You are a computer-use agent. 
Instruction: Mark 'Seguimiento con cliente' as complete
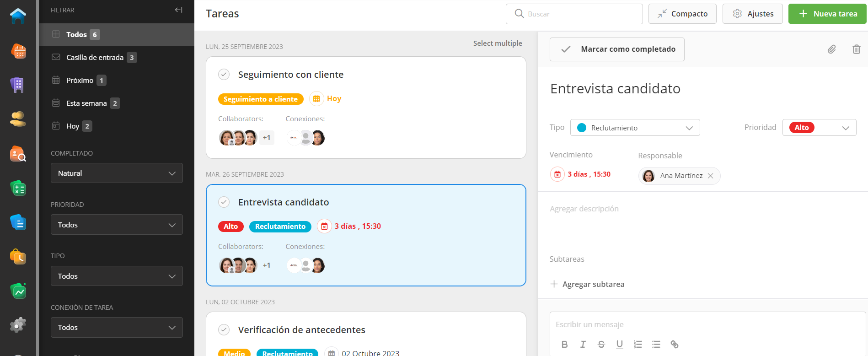pos(224,74)
